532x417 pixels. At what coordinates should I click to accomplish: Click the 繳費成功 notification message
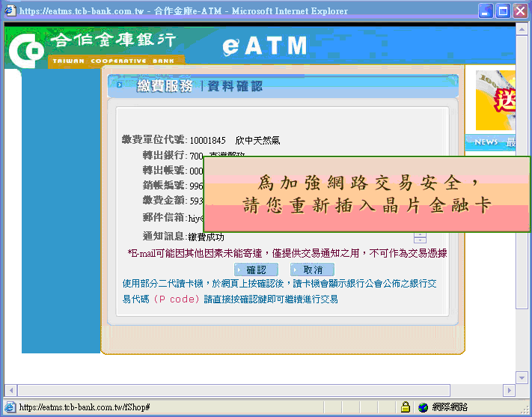click(x=207, y=237)
